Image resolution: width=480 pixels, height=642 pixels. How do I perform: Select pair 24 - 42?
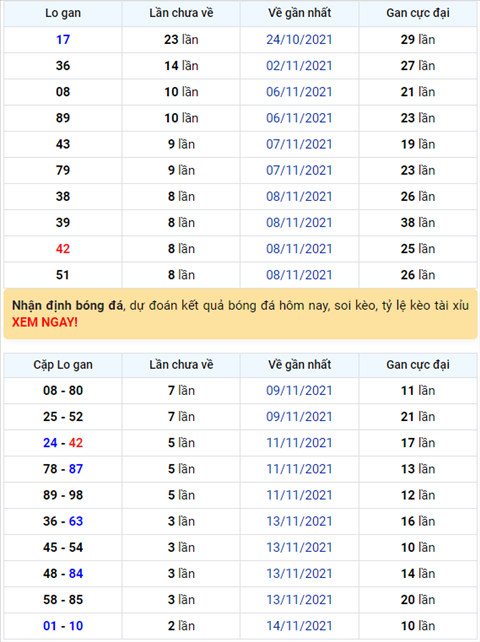tap(63, 443)
